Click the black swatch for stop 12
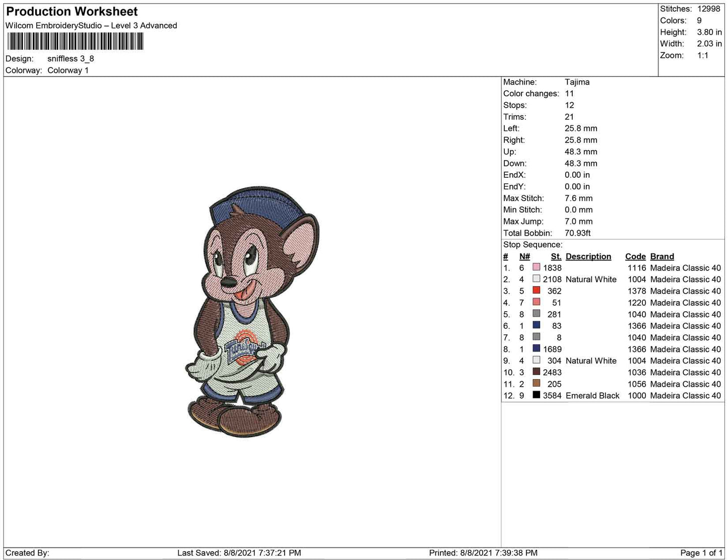 536,395
